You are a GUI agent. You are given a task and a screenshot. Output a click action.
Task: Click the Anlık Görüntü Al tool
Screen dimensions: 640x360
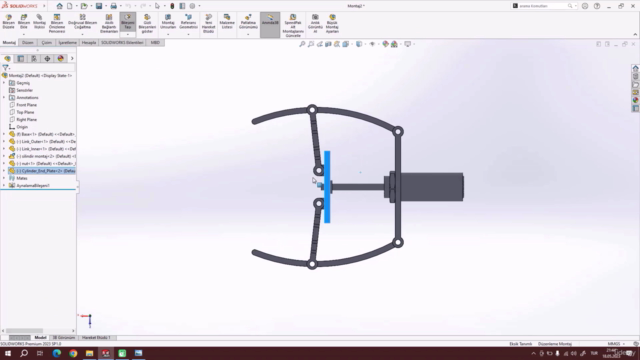point(315,23)
